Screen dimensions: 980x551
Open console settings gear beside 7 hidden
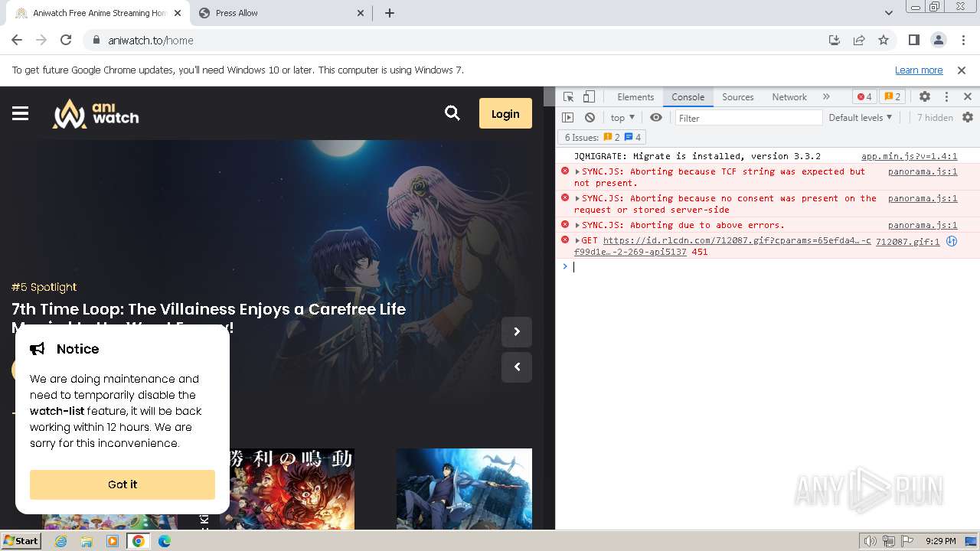[968, 118]
